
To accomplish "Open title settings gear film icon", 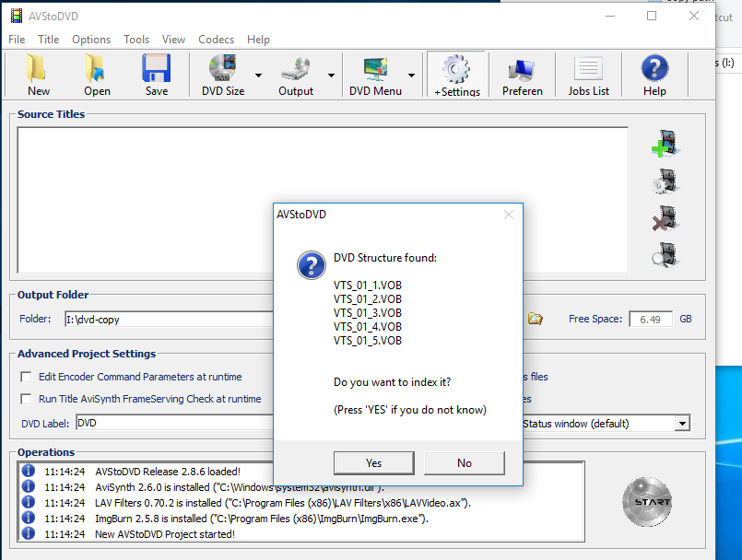I will pyautogui.click(x=665, y=181).
